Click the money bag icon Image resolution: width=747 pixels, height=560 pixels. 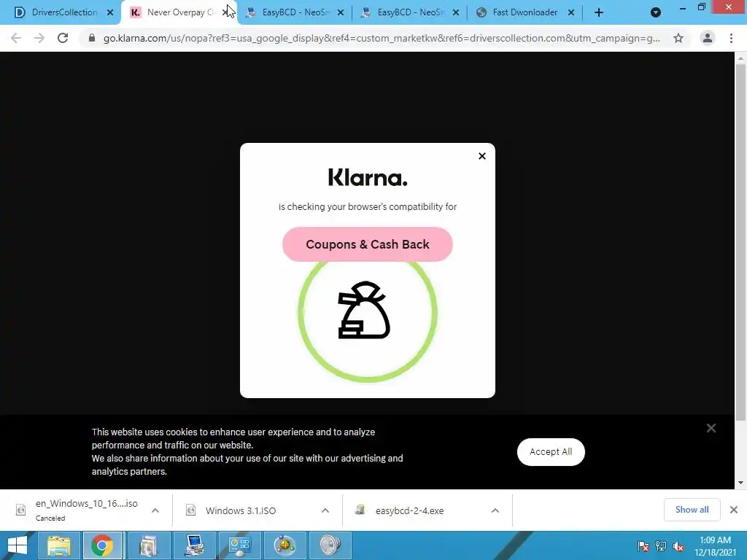click(x=364, y=311)
